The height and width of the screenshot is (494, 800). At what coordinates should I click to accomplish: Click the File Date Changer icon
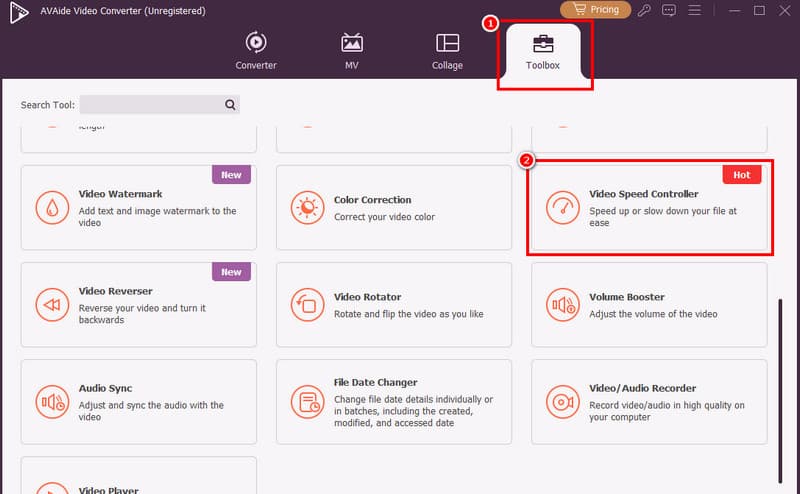(305, 401)
